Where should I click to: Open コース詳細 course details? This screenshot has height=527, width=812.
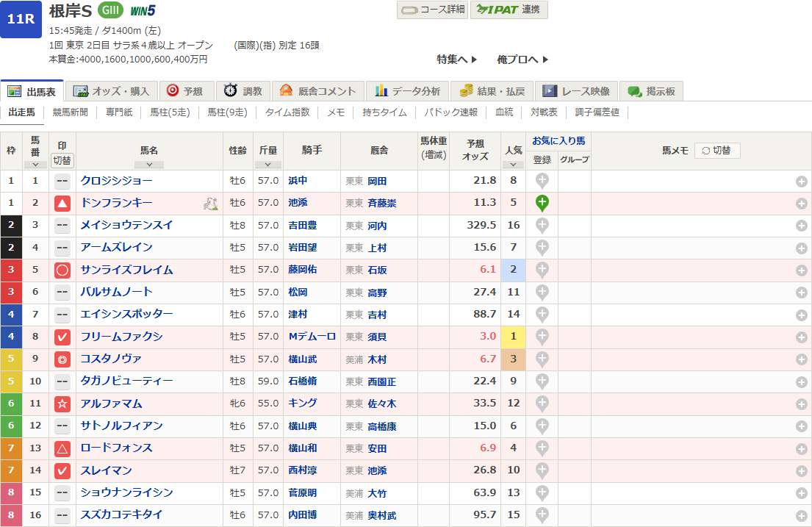[432, 10]
